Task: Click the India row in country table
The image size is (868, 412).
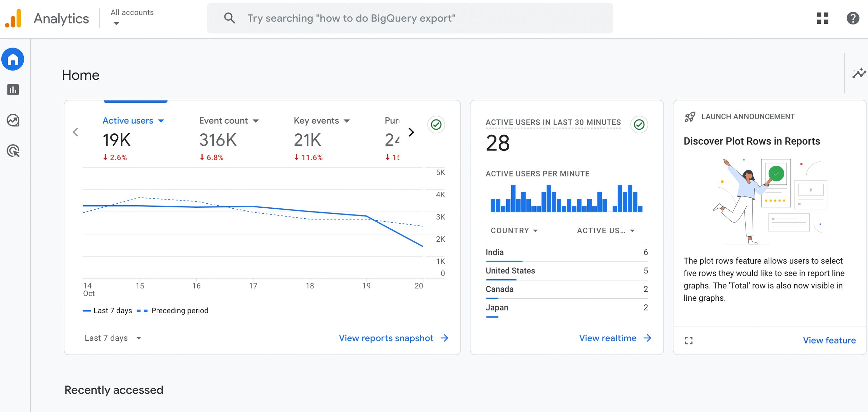Action: [567, 252]
